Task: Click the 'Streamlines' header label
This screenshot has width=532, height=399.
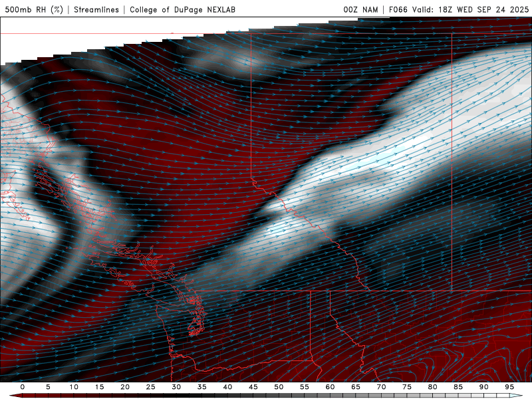Action: pyautogui.click(x=96, y=9)
